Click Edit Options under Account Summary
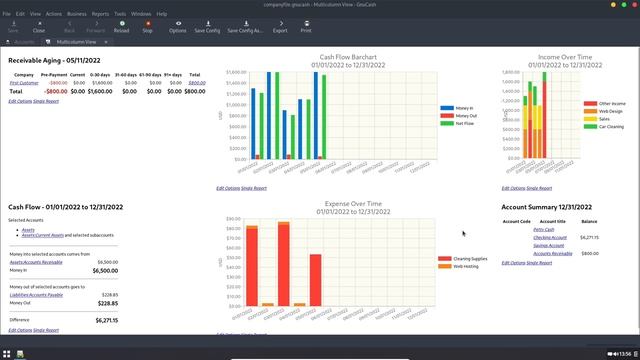 pyautogui.click(x=513, y=263)
